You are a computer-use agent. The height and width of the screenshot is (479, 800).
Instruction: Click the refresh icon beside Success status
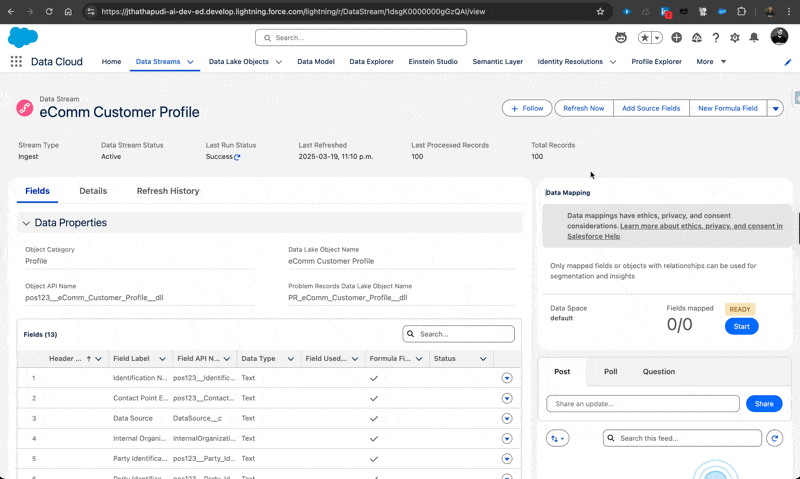237,157
